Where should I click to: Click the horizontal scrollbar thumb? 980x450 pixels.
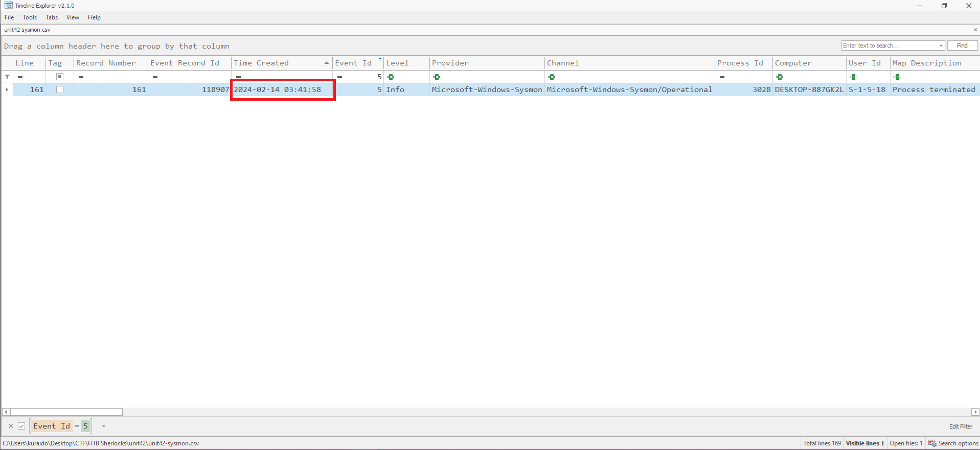click(66, 412)
